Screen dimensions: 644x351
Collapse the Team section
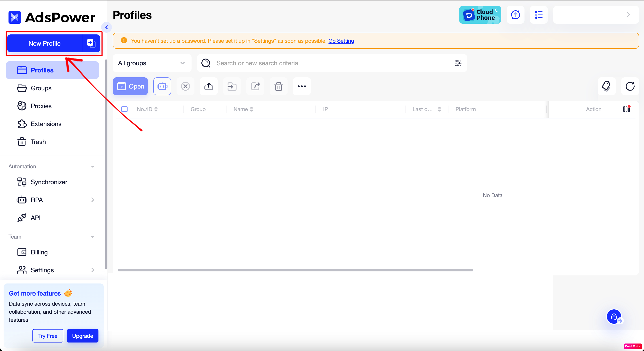92,237
